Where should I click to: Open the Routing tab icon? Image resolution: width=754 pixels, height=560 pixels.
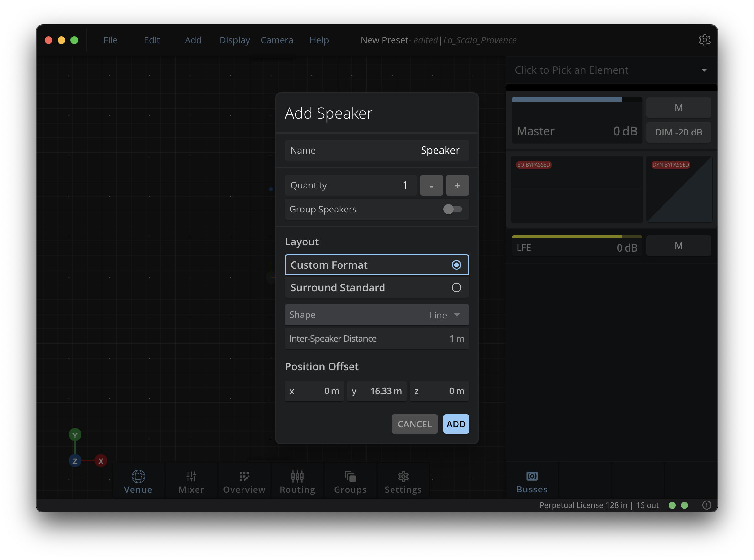(297, 477)
